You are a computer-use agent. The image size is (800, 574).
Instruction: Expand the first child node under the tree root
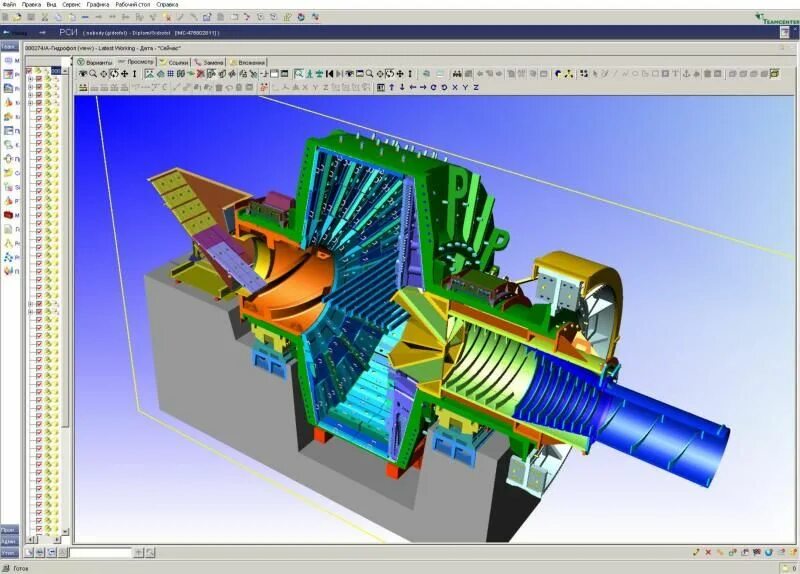[31, 79]
